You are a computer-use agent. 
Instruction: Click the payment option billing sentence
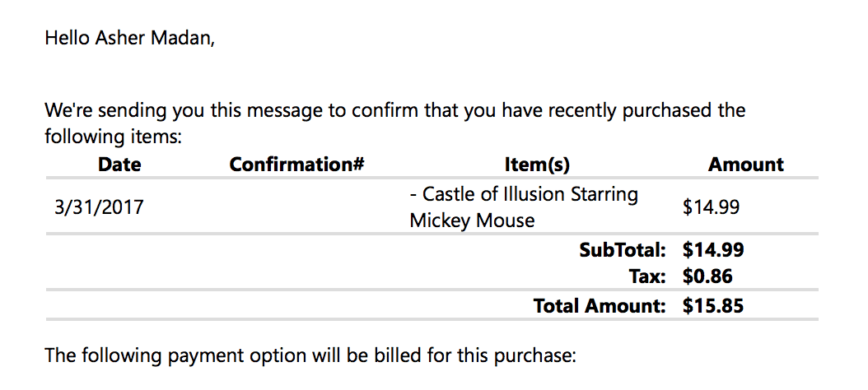pyautogui.click(x=312, y=356)
